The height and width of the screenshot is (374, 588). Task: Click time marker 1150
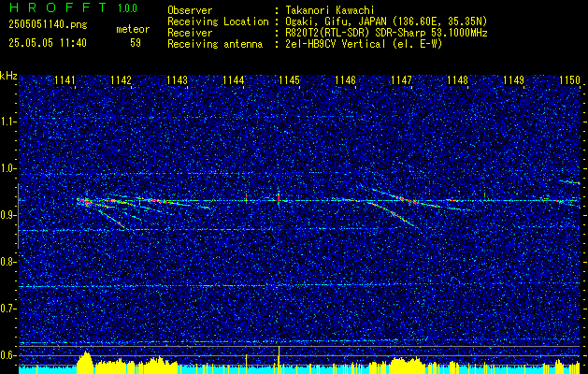point(569,79)
